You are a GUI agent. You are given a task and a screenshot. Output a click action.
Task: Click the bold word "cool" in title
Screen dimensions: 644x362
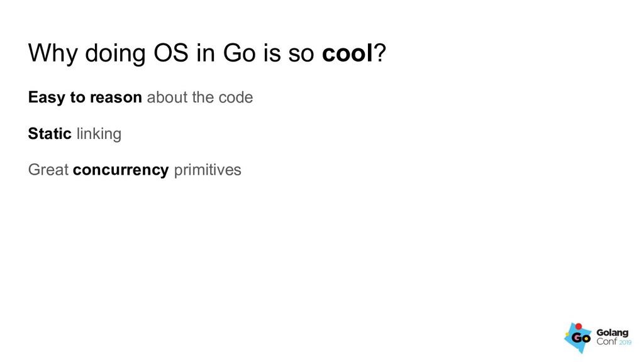pyautogui.click(x=347, y=53)
